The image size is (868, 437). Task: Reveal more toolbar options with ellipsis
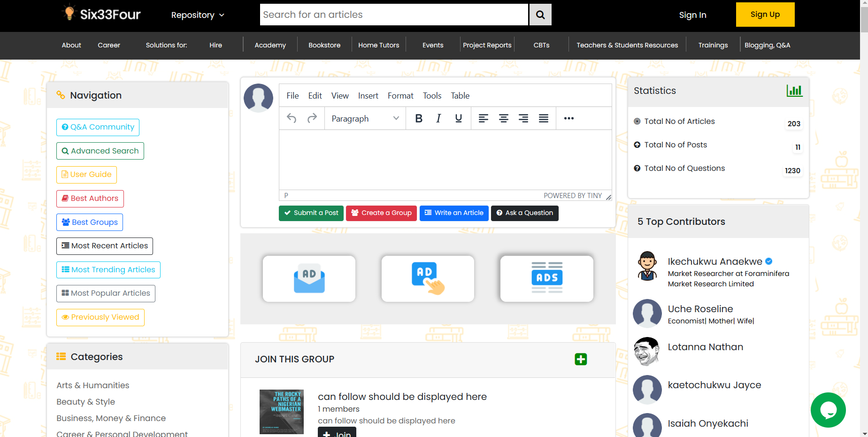[x=568, y=118]
